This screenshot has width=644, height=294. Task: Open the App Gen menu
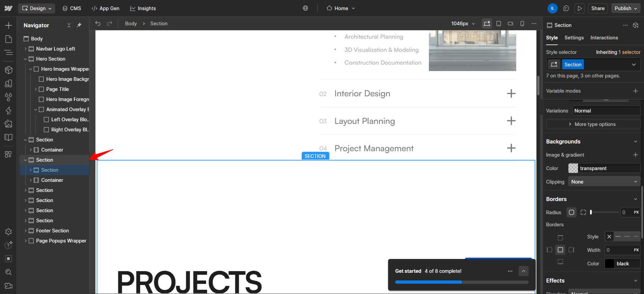pos(106,8)
